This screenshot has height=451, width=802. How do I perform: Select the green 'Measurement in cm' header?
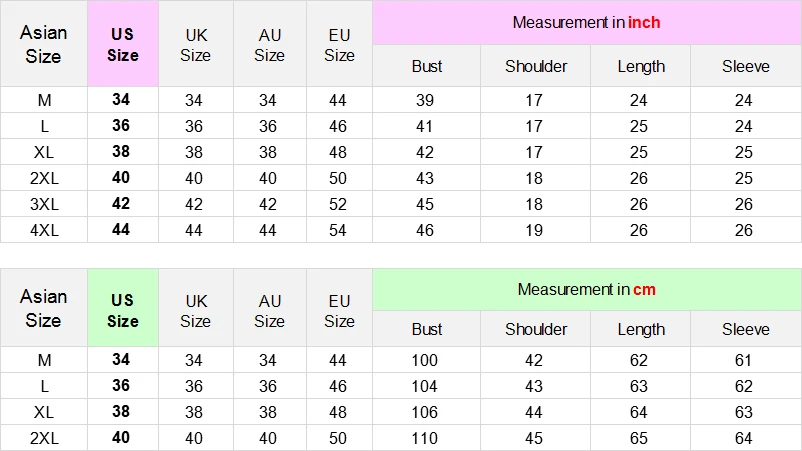587,289
